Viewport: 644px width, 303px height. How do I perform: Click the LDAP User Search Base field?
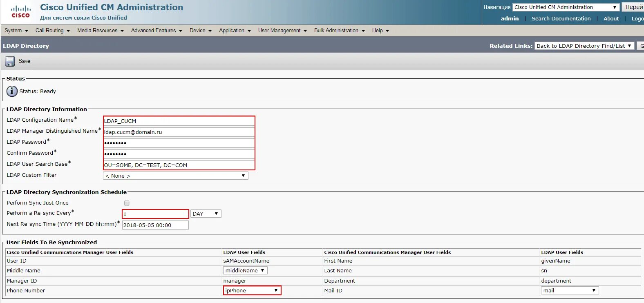click(179, 165)
